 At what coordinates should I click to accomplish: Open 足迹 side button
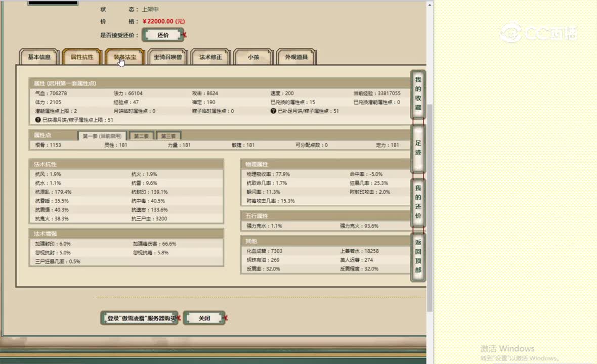click(x=418, y=148)
